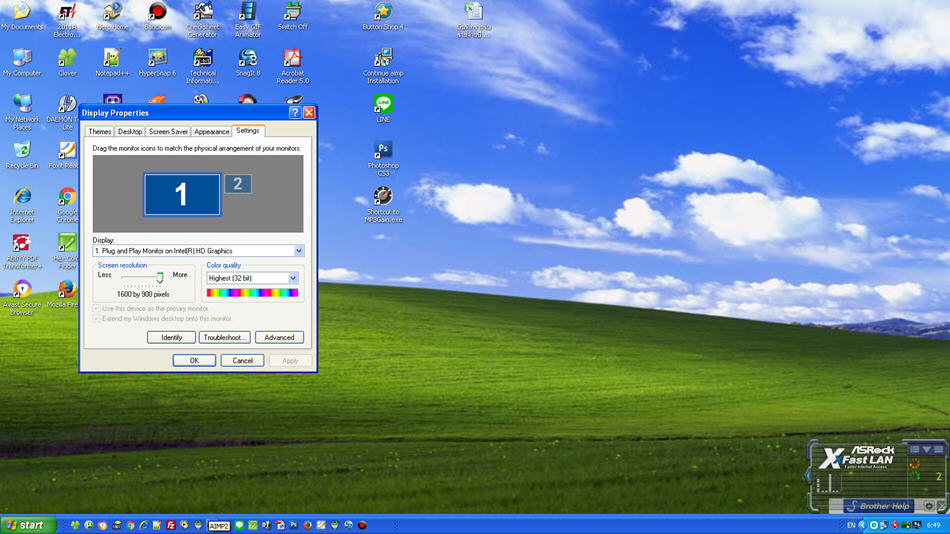
Task: Toggle 'Extend my Windows desktop onto this monitor'
Action: (162, 318)
